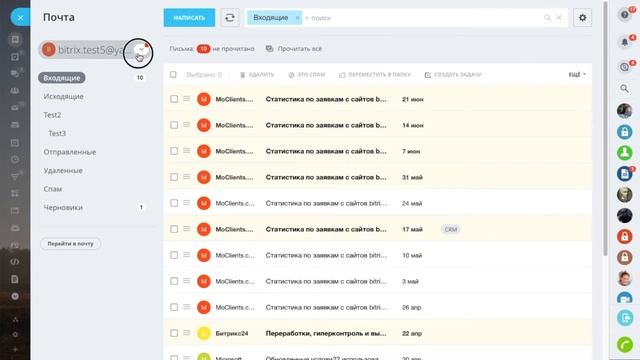
Task: Select the 14 июн email checkbox
Action: (174, 125)
